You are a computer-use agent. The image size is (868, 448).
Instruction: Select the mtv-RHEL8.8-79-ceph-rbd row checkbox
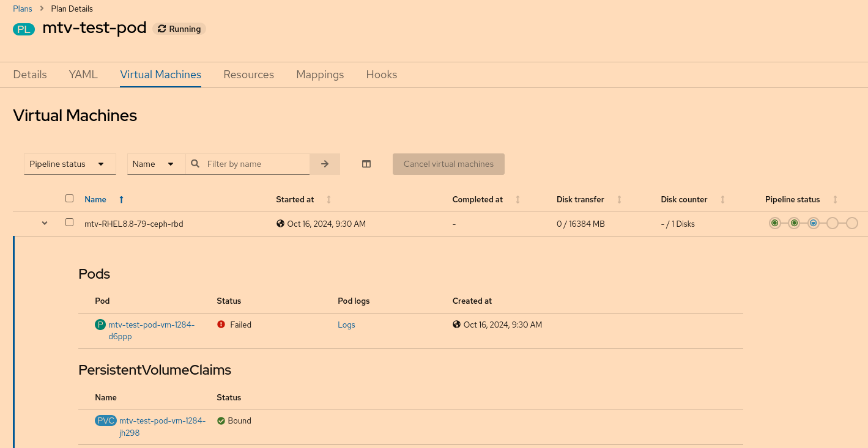69,222
